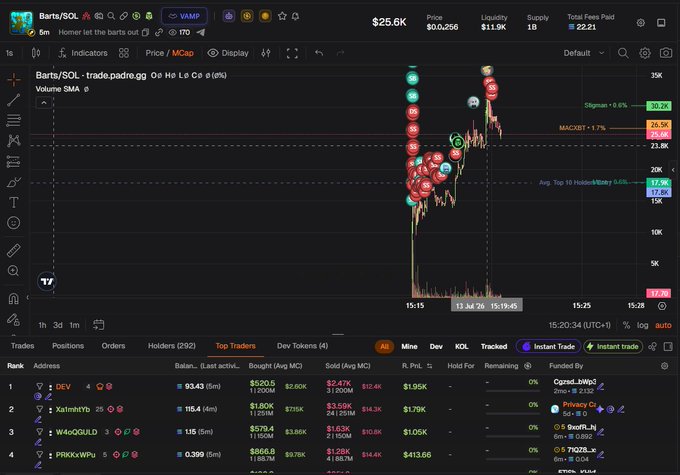680x475 pixels.
Task: Open the Holders (292) tab
Action: (x=172, y=346)
